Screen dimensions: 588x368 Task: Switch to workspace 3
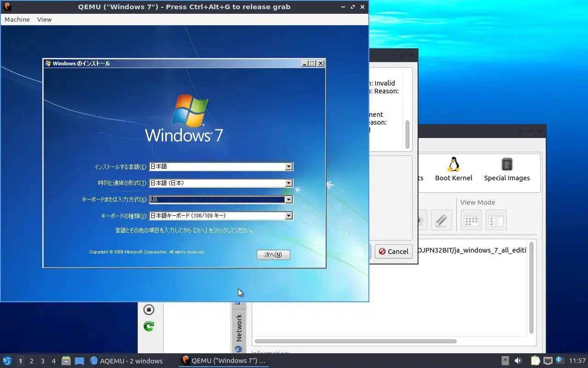click(42, 361)
